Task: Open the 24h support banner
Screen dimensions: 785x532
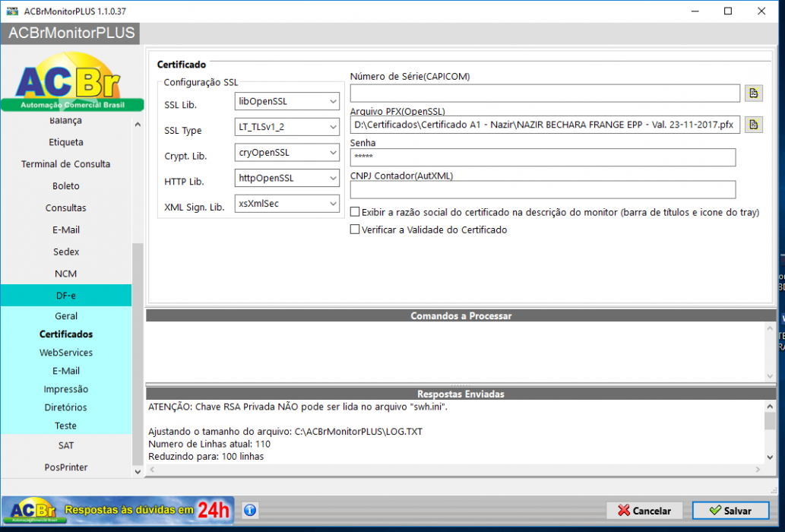Action: [x=118, y=510]
